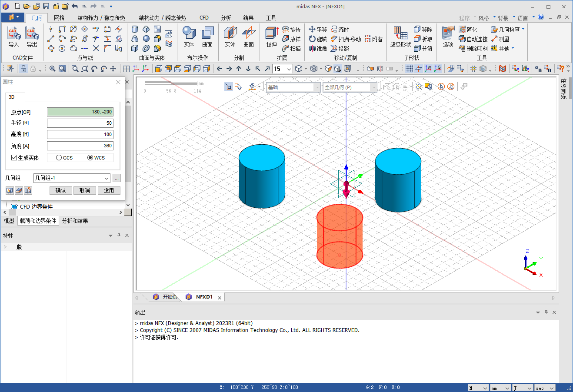
Task: Open the CFD ribbon tab
Action: (x=204, y=18)
